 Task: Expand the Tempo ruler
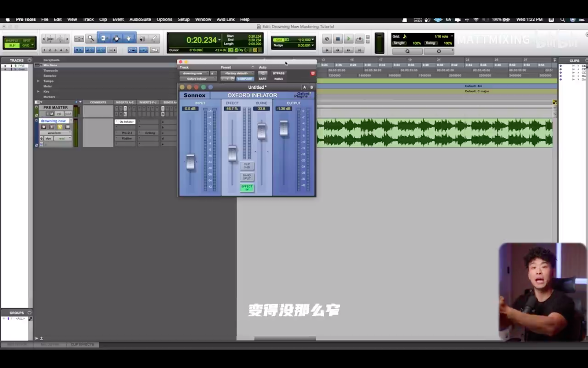pos(38,81)
